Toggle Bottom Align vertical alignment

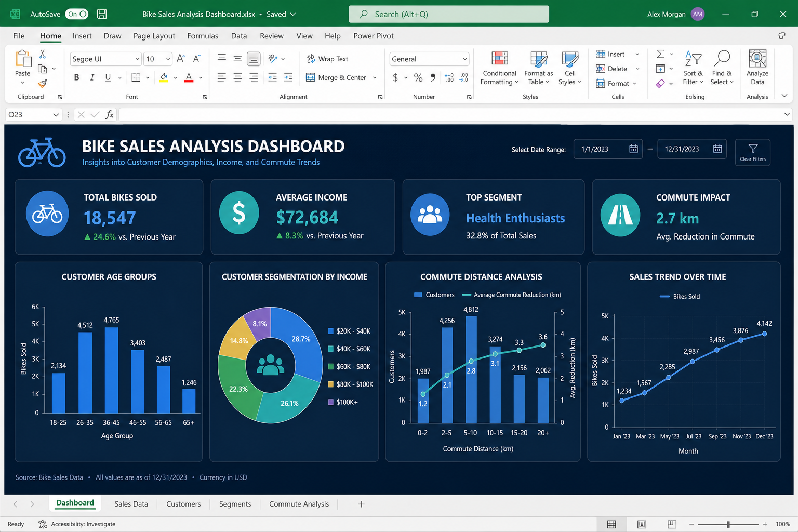point(254,59)
